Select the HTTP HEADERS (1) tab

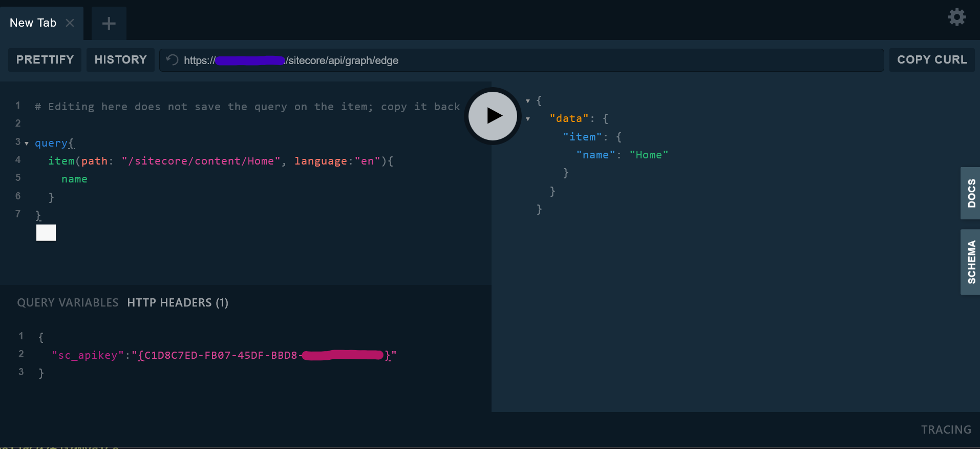coord(178,303)
